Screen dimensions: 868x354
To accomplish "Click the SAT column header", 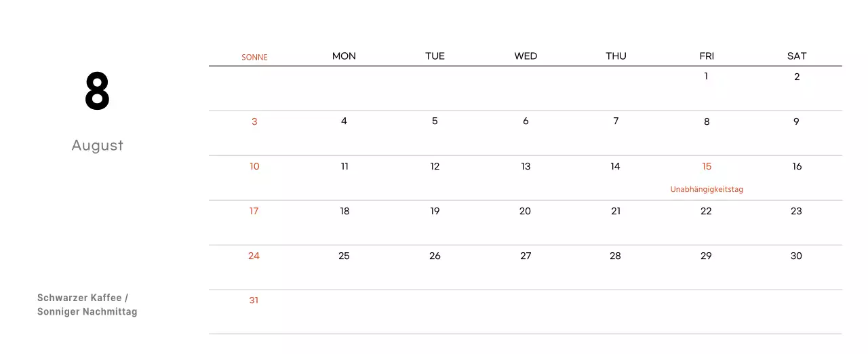I will 797,56.
